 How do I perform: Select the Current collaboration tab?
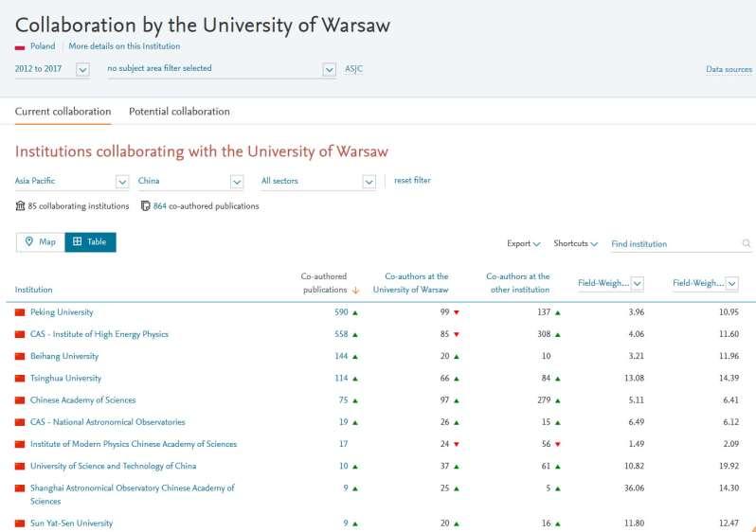point(63,112)
